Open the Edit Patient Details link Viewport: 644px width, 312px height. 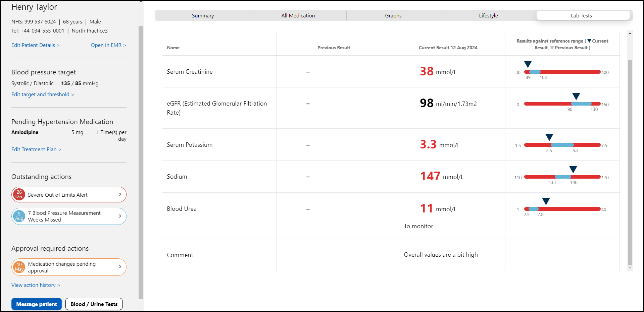pos(35,45)
